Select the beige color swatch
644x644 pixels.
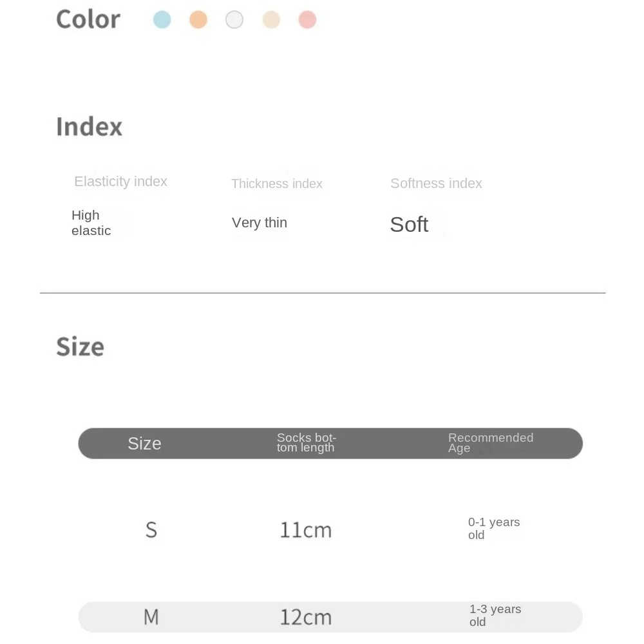[271, 20]
